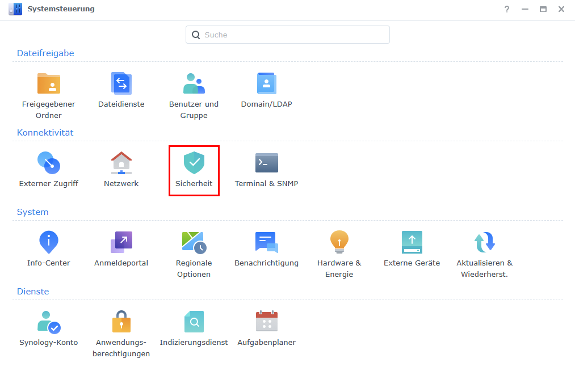This screenshot has width=575, height=392.
Task: Open the Freigegebener Ordner shared folder icon
Action: tap(49, 84)
